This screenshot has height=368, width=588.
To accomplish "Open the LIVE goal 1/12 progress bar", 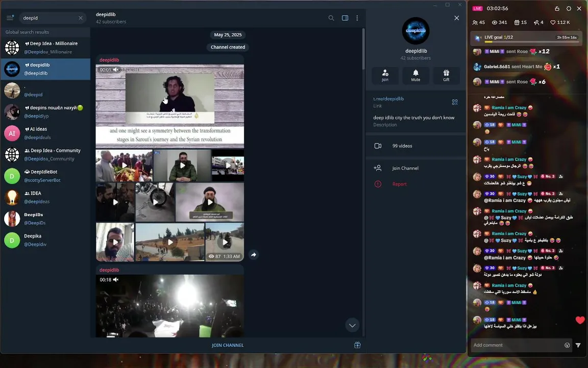I will click(526, 38).
